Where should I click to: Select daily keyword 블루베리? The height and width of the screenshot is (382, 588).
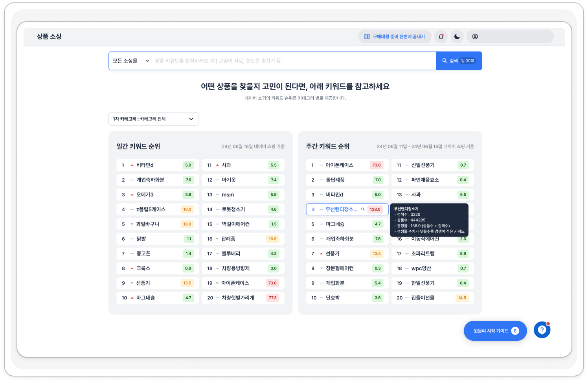(243, 254)
